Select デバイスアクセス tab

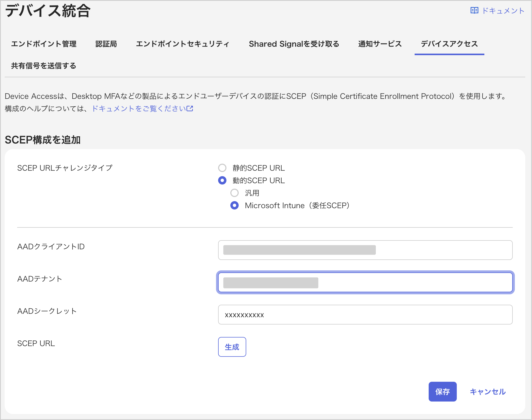(x=449, y=44)
